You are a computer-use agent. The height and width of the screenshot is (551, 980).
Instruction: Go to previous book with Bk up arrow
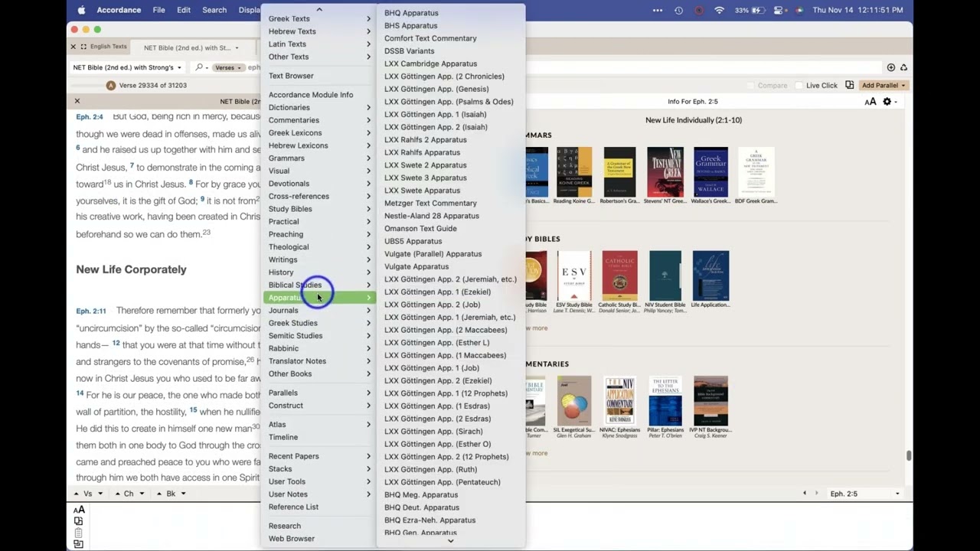[159, 494]
